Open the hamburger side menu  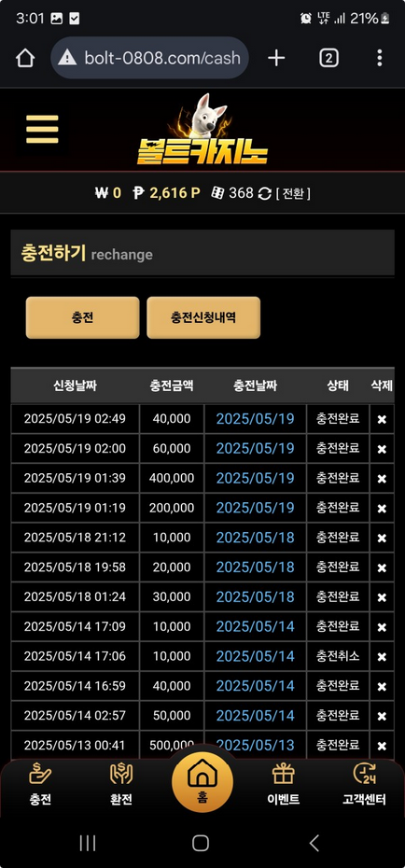coord(42,129)
